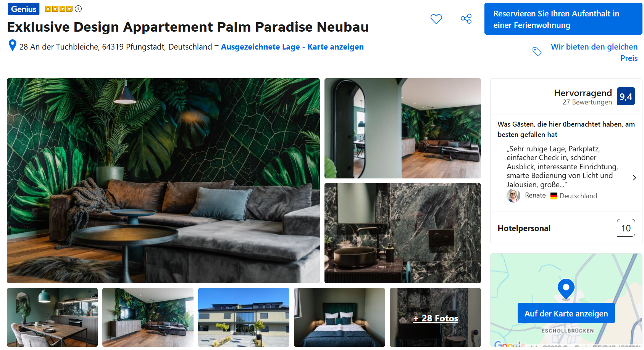644x350 pixels.
Task: Open the dining table kitchen thumbnail
Action: [x=52, y=317]
